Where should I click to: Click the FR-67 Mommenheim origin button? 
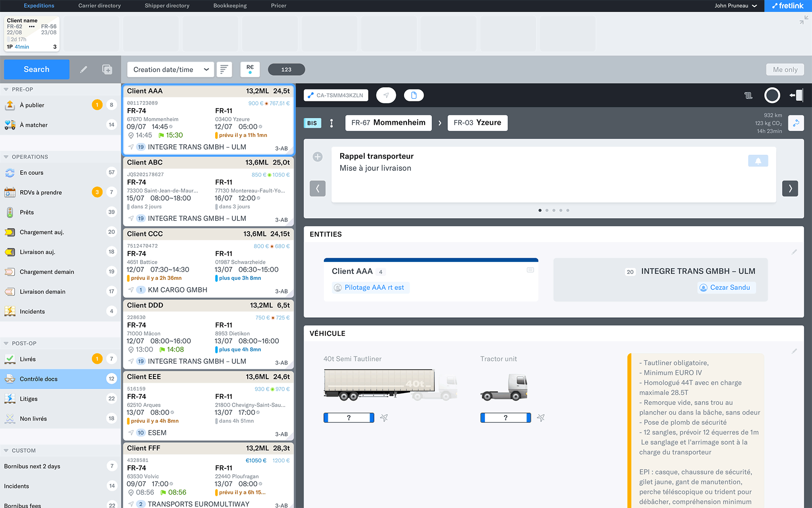[388, 123]
